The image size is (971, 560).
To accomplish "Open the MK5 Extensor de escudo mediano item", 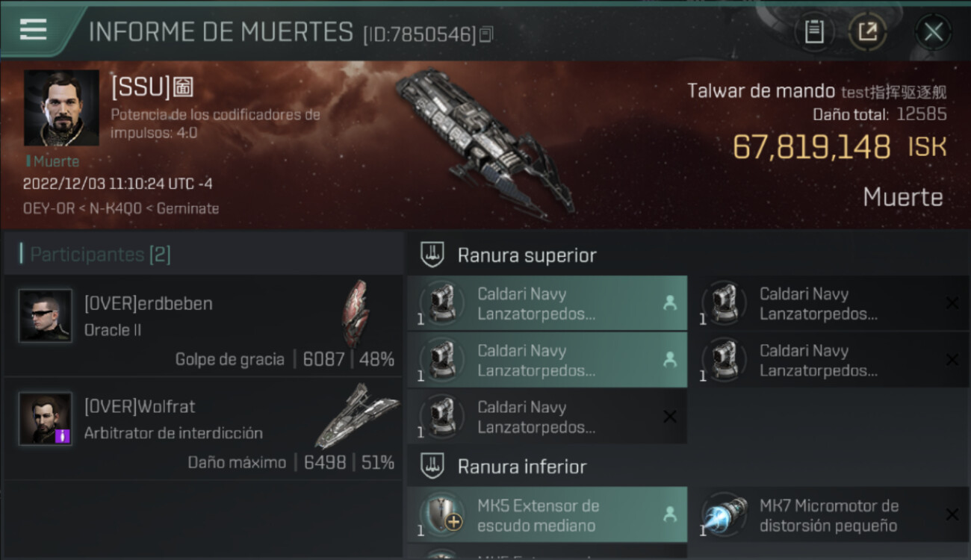I will click(547, 515).
